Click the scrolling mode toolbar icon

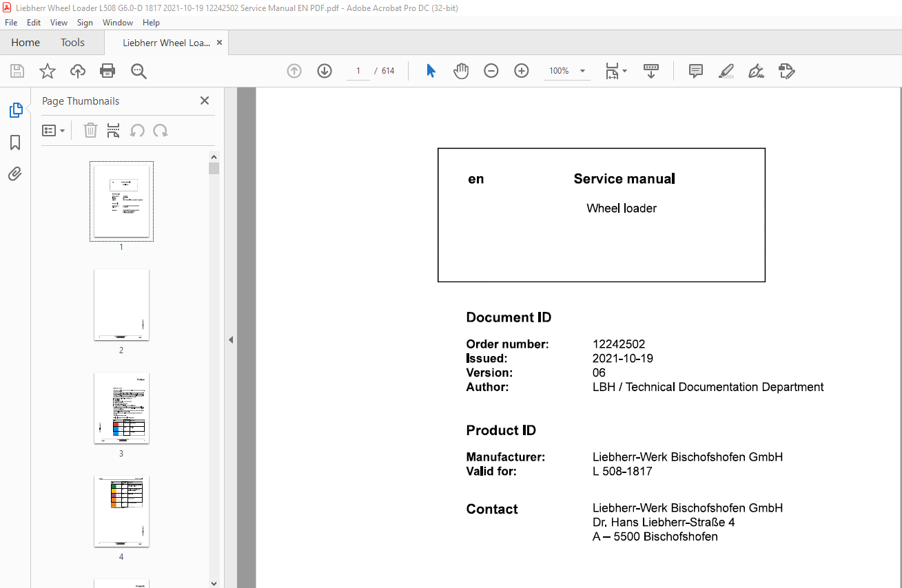[x=651, y=71]
